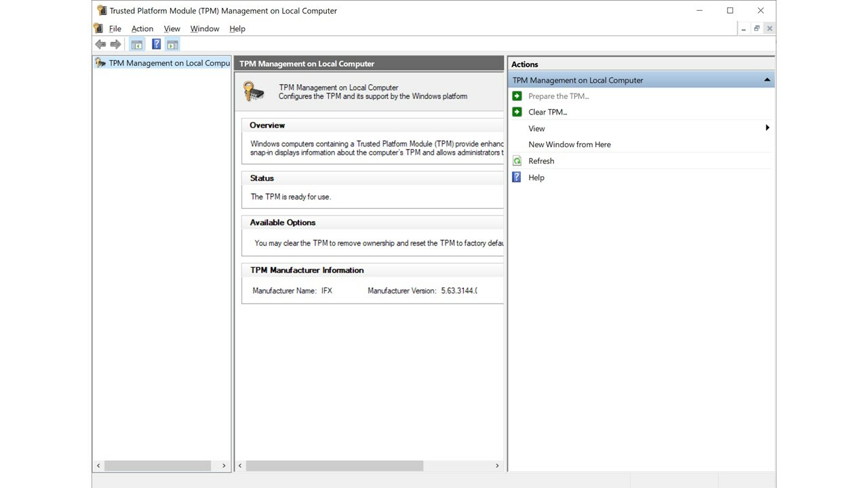Open the Window menu

click(x=205, y=28)
